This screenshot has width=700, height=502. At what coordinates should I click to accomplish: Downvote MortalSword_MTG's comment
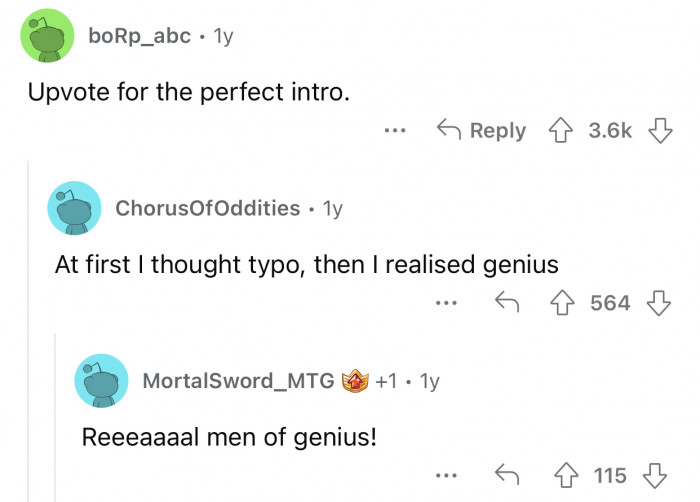tap(657, 474)
